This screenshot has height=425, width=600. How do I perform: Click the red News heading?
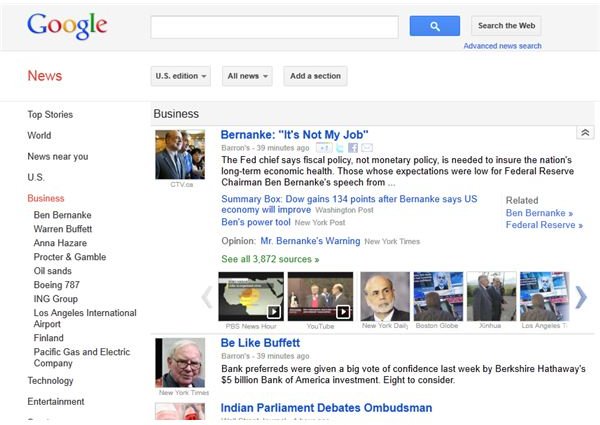coord(45,76)
